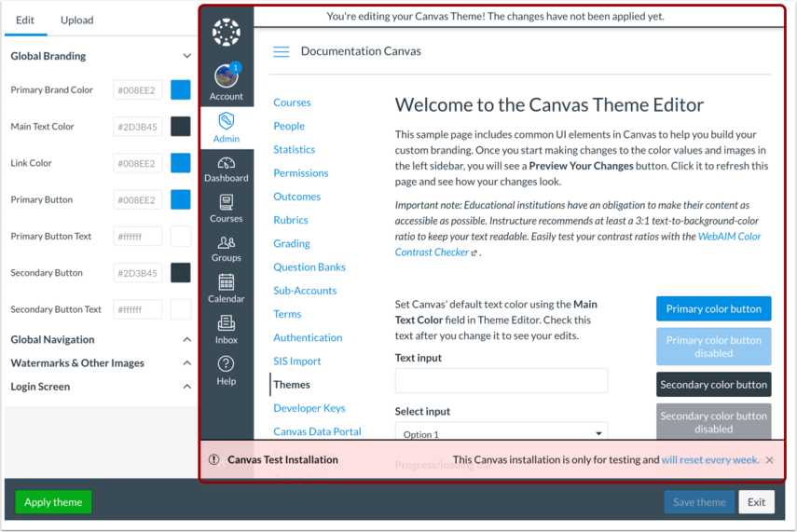Image resolution: width=797 pixels, height=532 pixels.
Task: Click the Primary color button disabled
Action: (714, 347)
